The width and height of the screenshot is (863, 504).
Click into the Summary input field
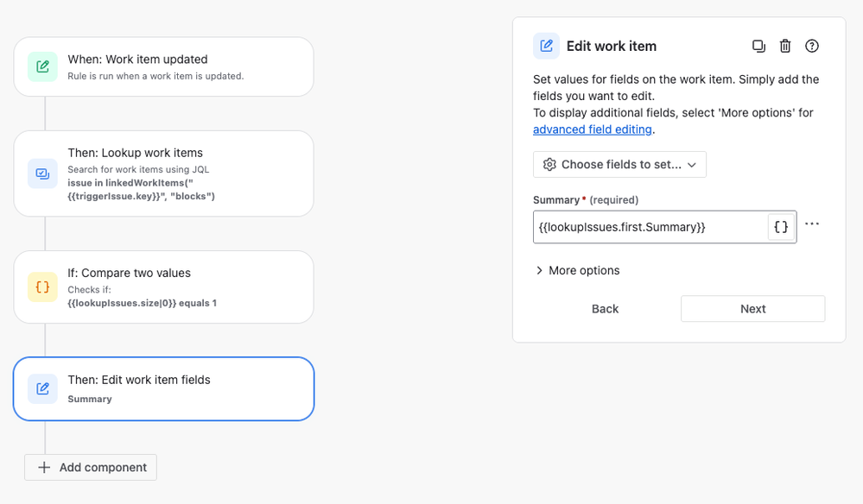tap(650, 227)
